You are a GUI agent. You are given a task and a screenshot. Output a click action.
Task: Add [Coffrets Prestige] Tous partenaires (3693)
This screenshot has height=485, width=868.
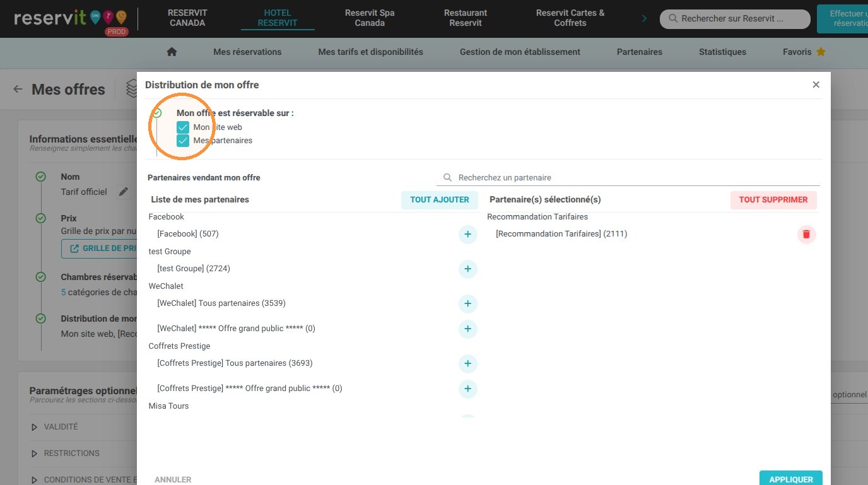coord(467,364)
